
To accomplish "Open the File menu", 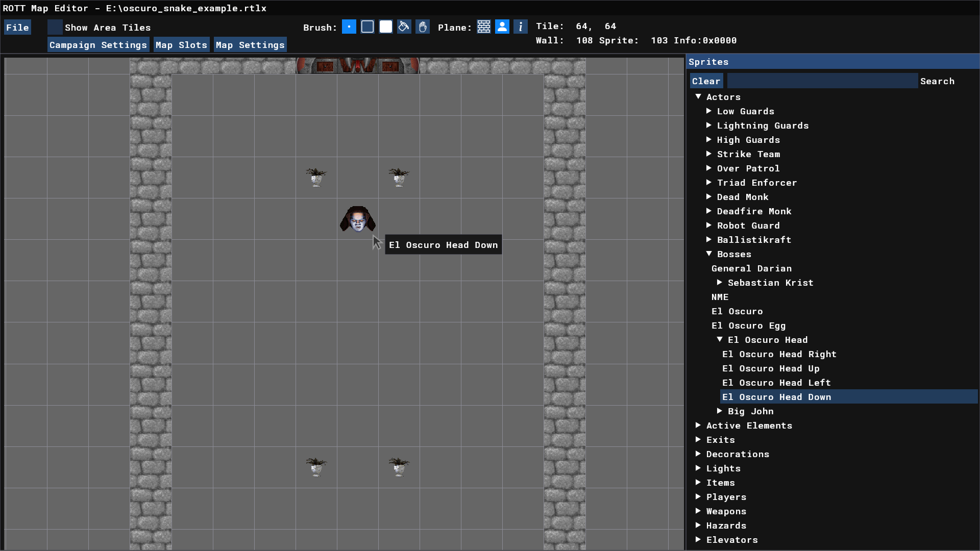I will coord(17,28).
